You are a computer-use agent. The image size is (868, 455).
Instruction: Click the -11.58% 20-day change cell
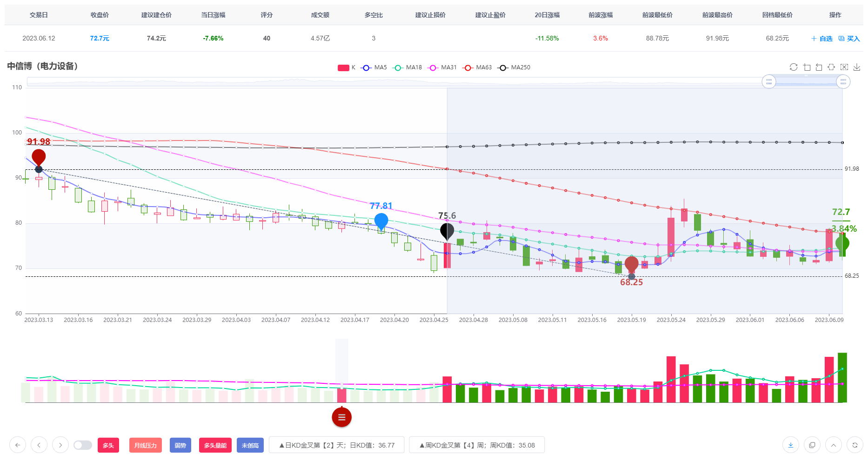coord(547,38)
